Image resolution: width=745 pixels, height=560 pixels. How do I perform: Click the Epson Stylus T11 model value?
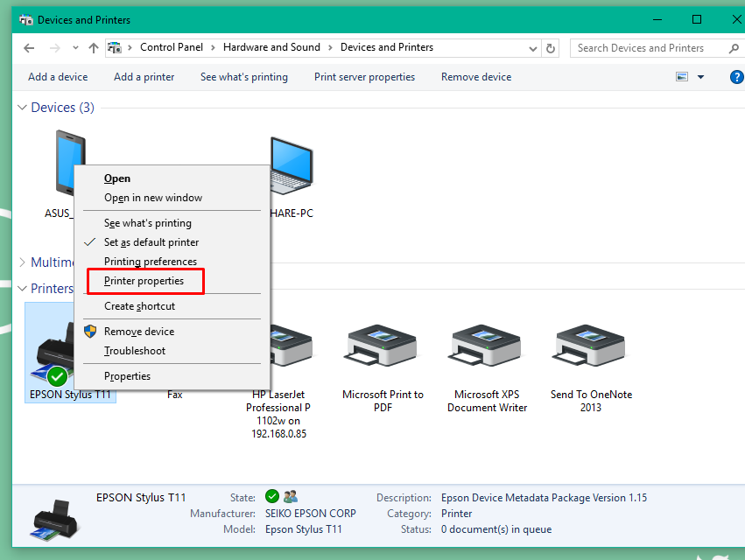click(303, 529)
